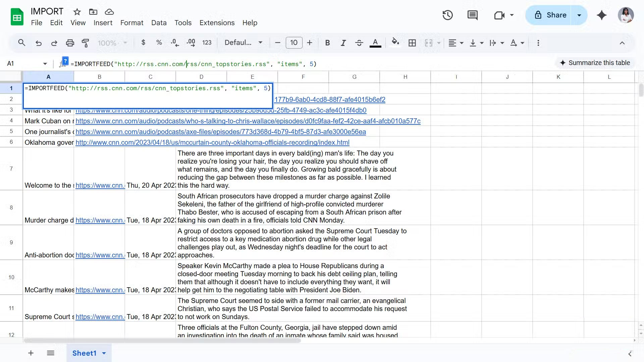This screenshot has height=362, width=644.
Task: Open the Insert menu
Action: pos(103,23)
